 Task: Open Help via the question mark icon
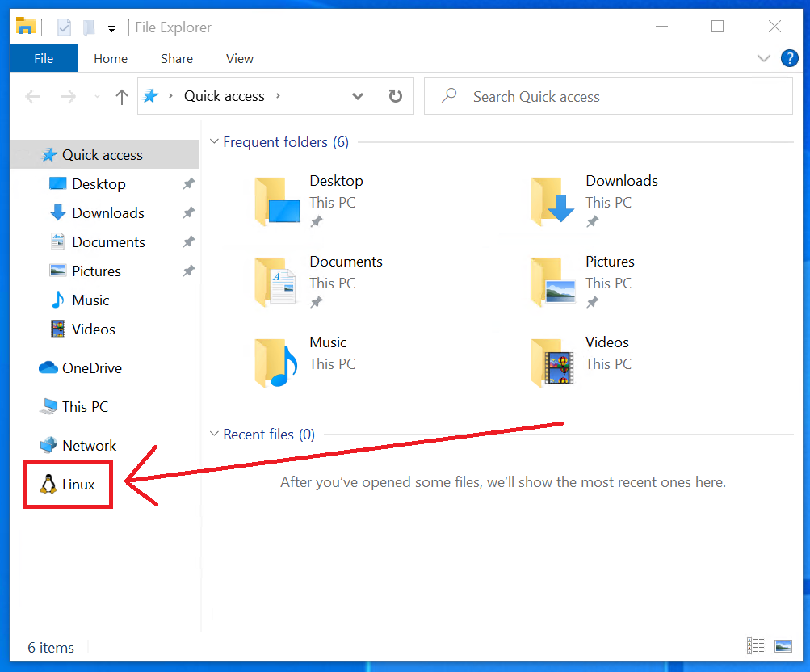pyautogui.click(x=789, y=57)
